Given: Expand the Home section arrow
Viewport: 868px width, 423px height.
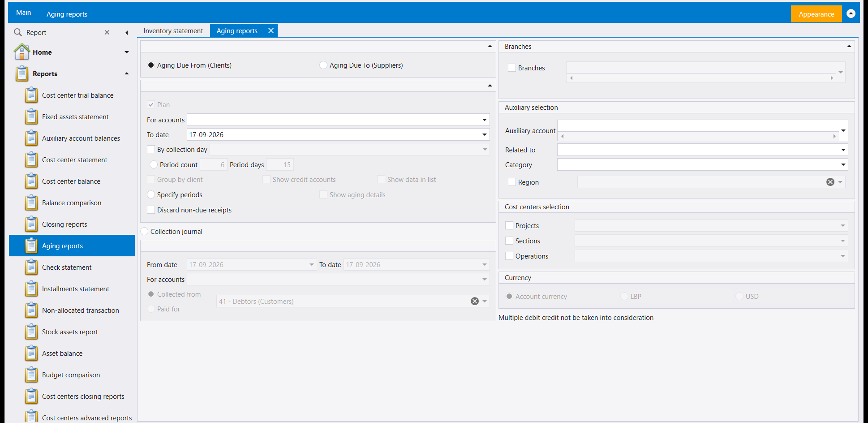Looking at the screenshot, I should pyautogui.click(x=127, y=52).
